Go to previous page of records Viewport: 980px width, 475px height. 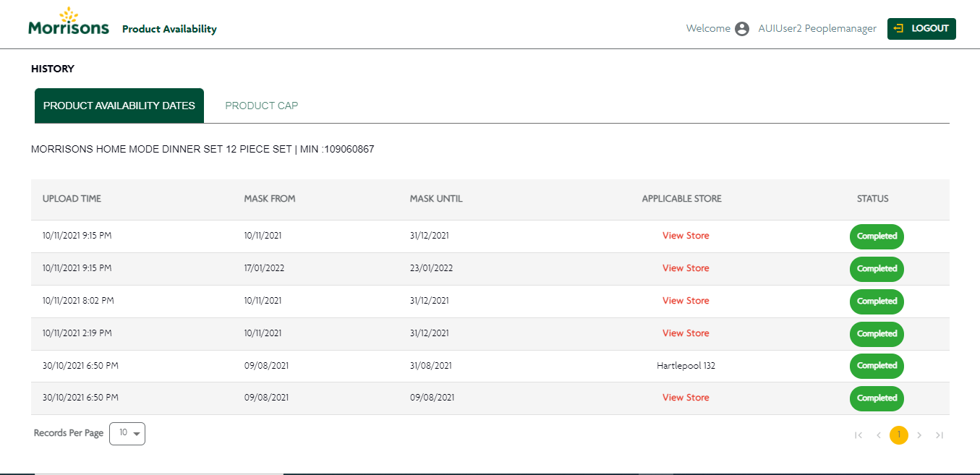pyautogui.click(x=879, y=435)
